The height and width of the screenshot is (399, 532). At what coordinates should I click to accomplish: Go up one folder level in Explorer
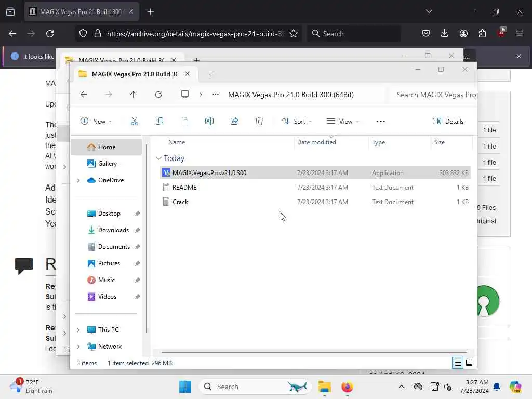click(133, 95)
